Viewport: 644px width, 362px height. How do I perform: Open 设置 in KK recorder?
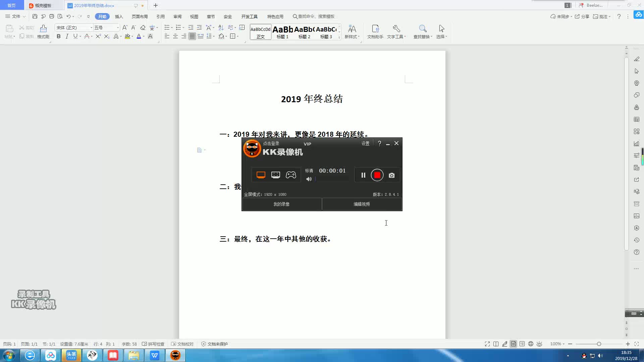pyautogui.click(x=365, y=143)
